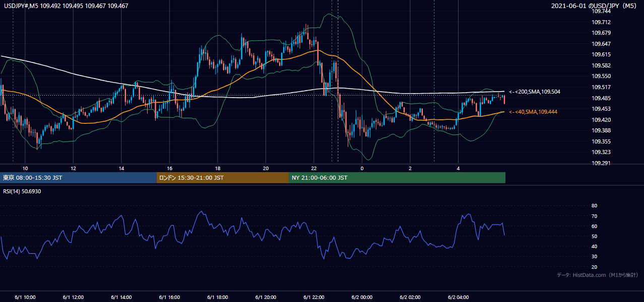Click the NY 21:00-06:00 JST session bar
Image resolution: width=644 pixels, height=302 pixels.
point(397,178)
